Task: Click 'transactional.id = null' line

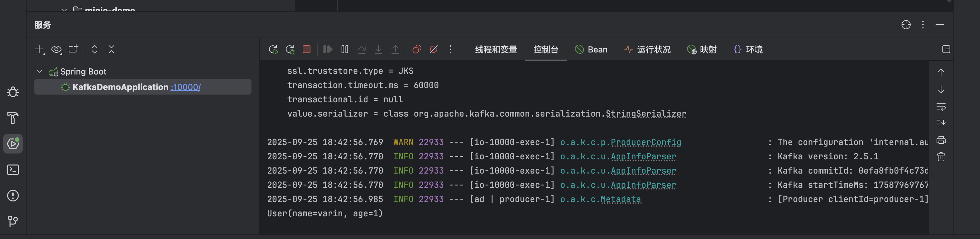Action: point(345,99)
